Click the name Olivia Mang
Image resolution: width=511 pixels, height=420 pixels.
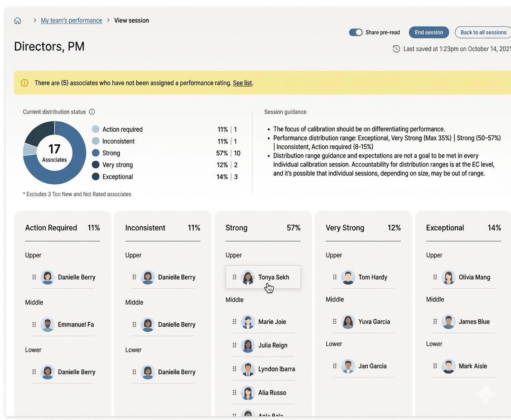point(474,277)
